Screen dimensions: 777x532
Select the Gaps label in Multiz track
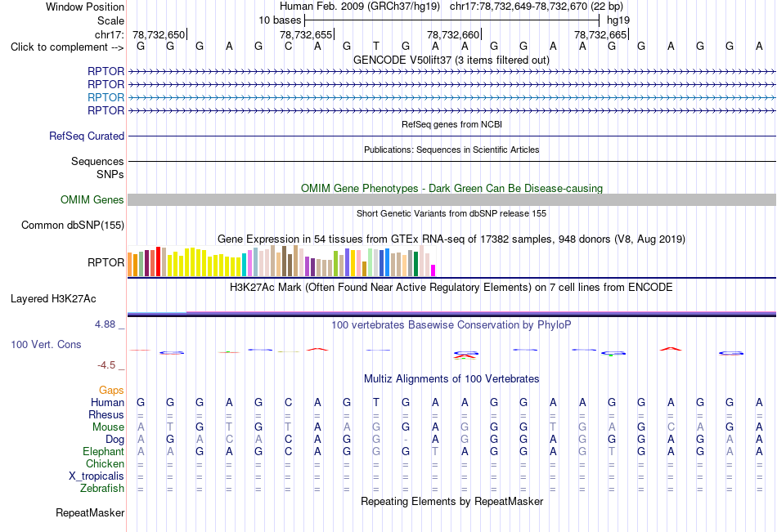click(111, 391)
